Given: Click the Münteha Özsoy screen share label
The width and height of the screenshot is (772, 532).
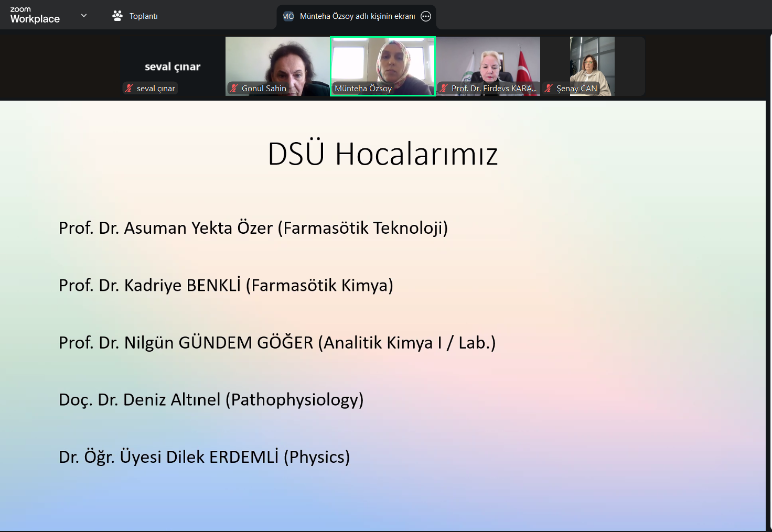Looking at the screenshot, I should [358, 16].
